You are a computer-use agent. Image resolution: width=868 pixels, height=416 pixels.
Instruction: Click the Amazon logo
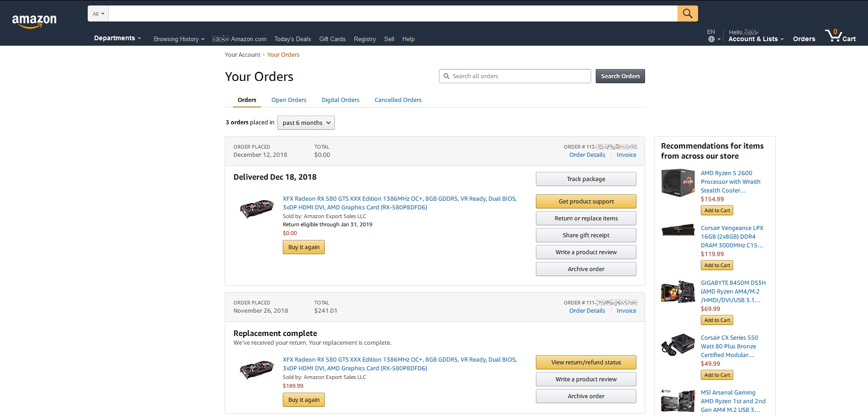(x=34, y=21)
